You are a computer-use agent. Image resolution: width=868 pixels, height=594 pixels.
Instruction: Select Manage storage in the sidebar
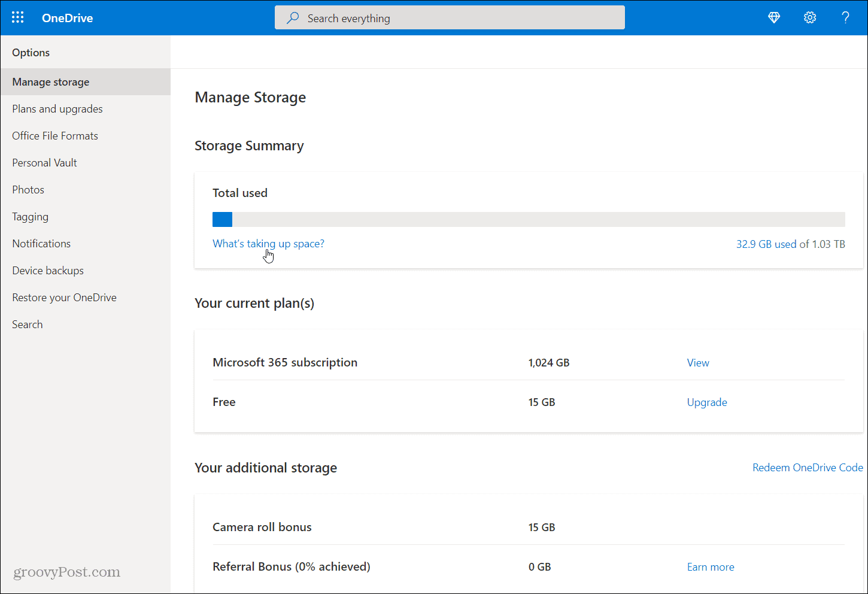(x=86, y=82)
